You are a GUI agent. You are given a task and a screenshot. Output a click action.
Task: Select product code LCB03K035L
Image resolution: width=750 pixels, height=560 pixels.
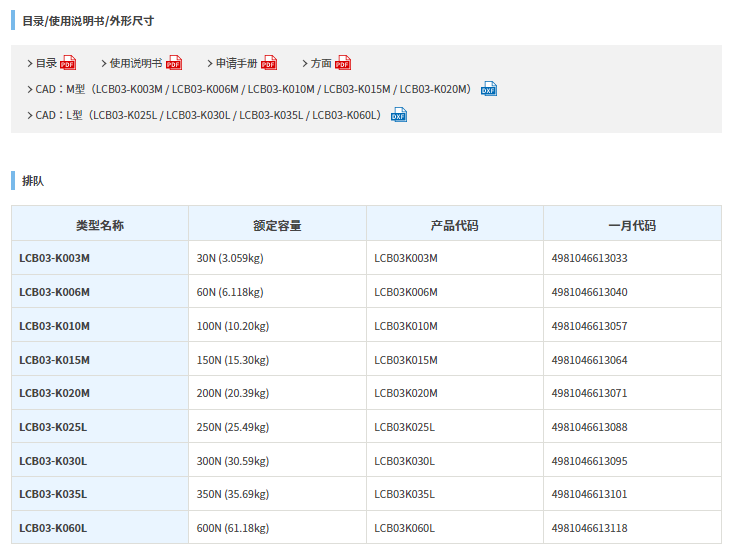(x=404, y=494)
